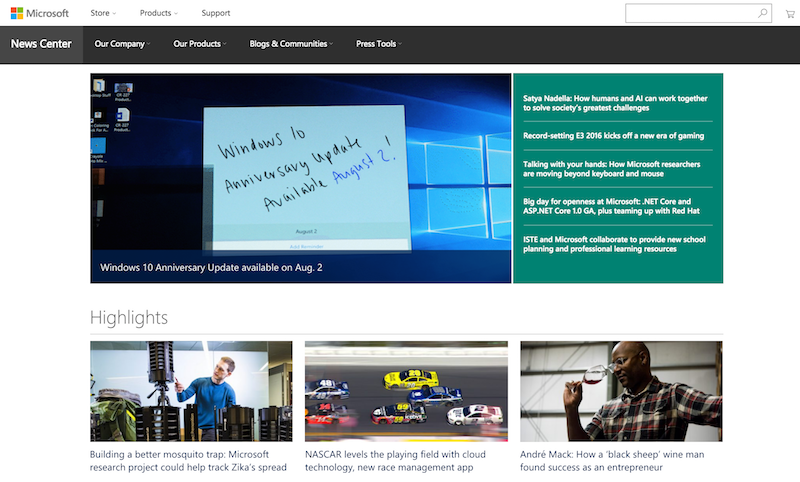The width and height of the screenshot is (800, 482).
Task: Click the Microsoft logo
Action: [40, 13]
